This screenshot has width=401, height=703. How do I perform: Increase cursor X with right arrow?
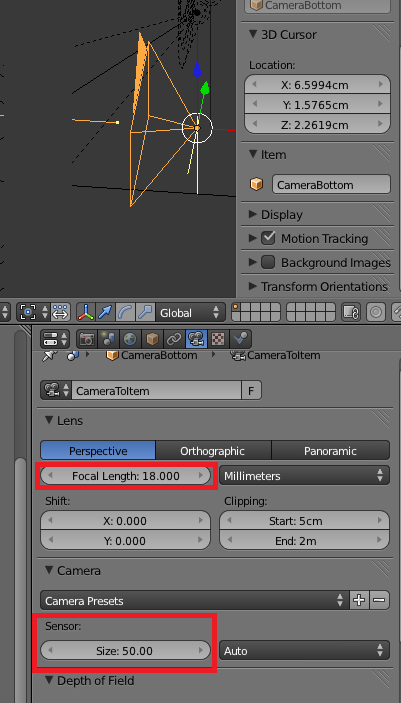381,84
